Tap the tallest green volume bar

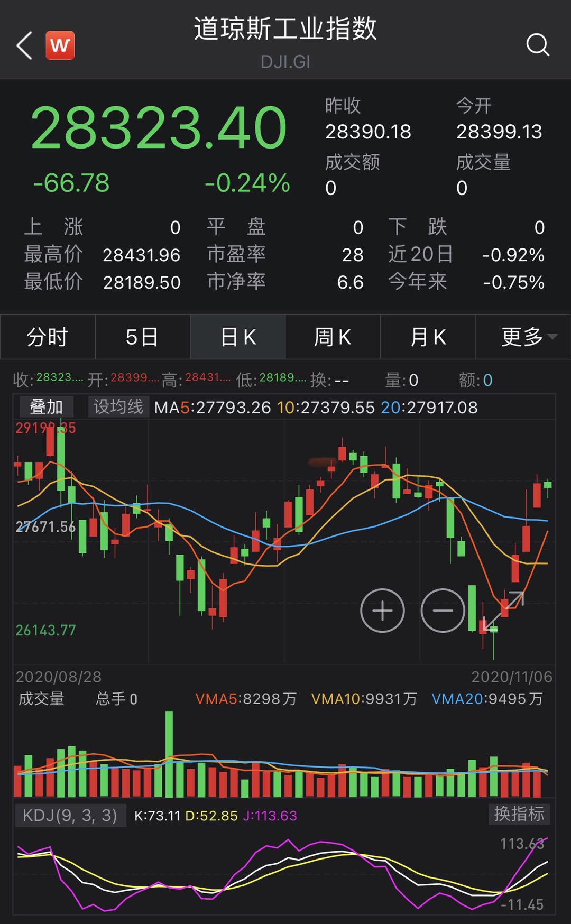point(169,753)
